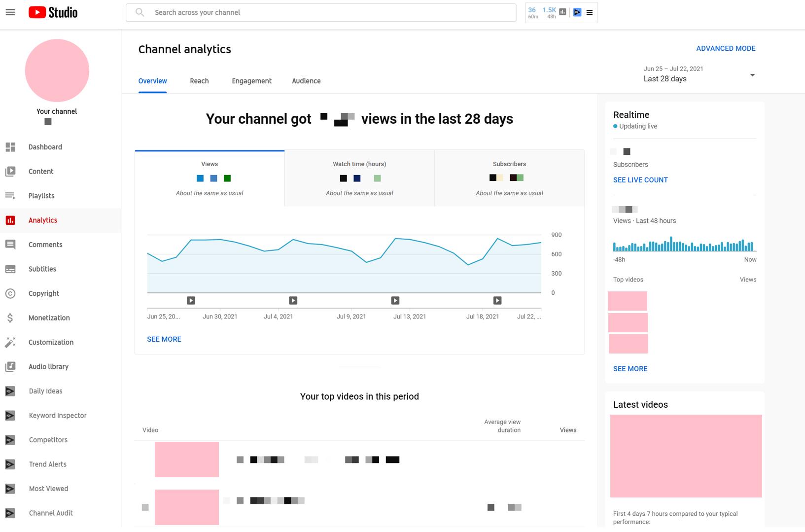Open the main navigation hamburger menu
This screenshot has width=805, height=532.
(10, 12)
